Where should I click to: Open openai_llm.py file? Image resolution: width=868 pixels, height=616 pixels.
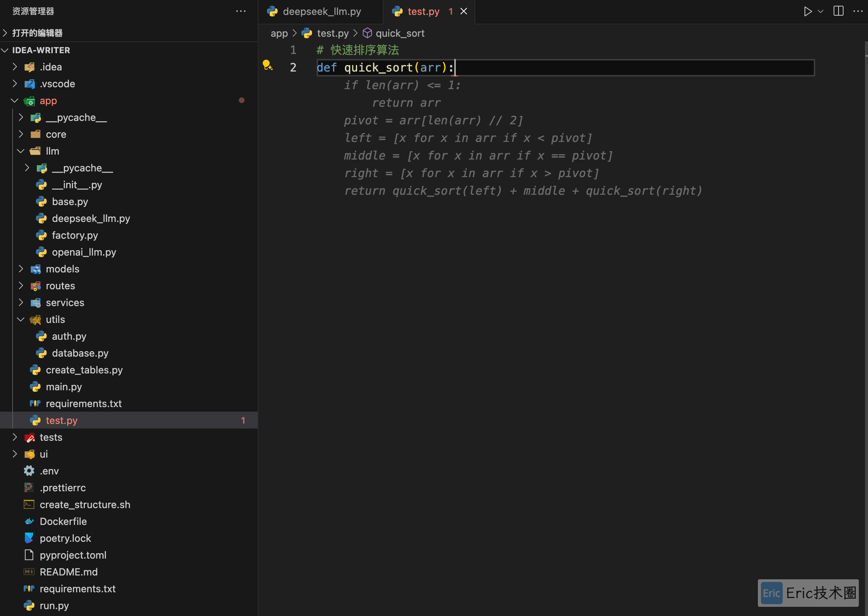coord(129,252)
